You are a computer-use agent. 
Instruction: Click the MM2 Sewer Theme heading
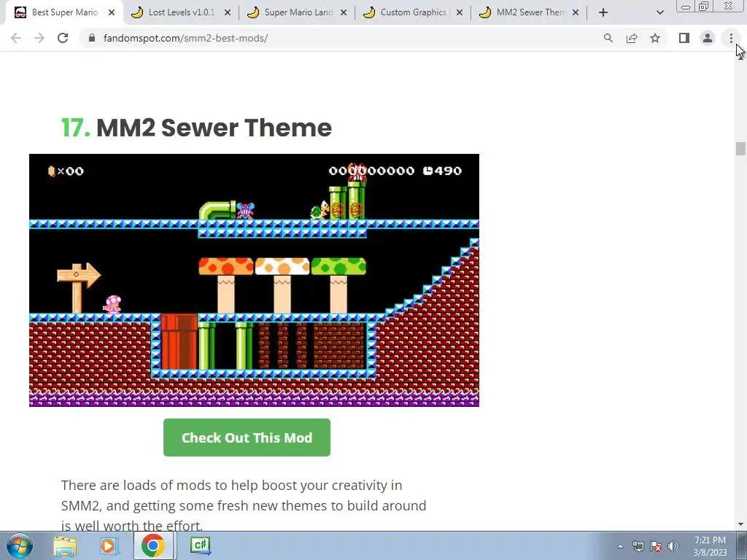pyautogui.click(x=197, y=128)
